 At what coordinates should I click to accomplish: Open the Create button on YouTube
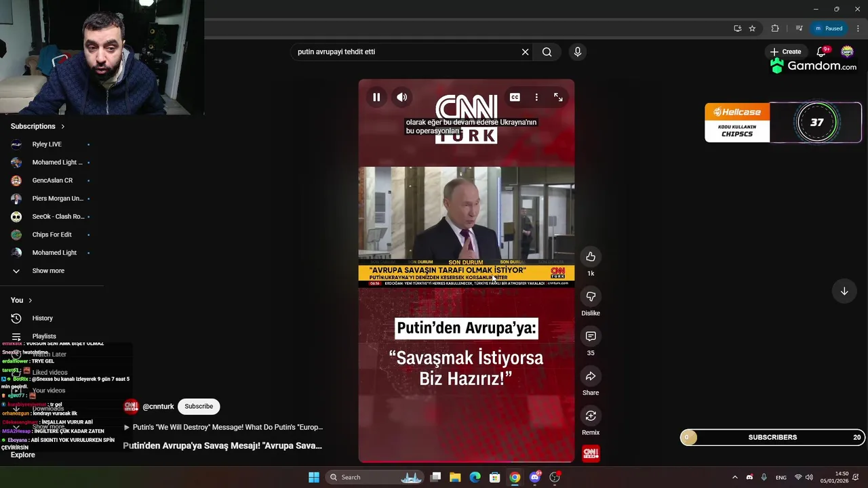785,52
